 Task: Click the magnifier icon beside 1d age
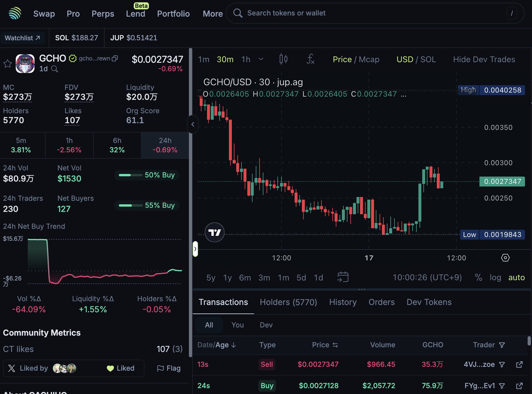tap(55, 69)
